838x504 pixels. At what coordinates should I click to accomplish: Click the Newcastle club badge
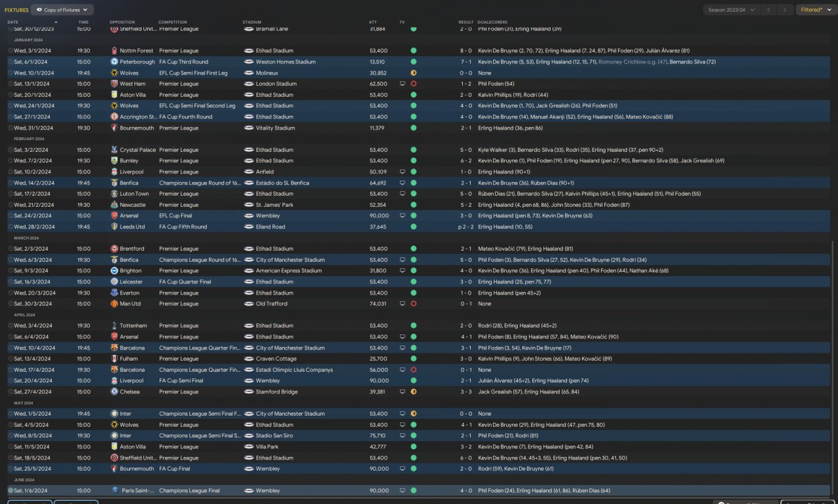click(x=114, y=205)
